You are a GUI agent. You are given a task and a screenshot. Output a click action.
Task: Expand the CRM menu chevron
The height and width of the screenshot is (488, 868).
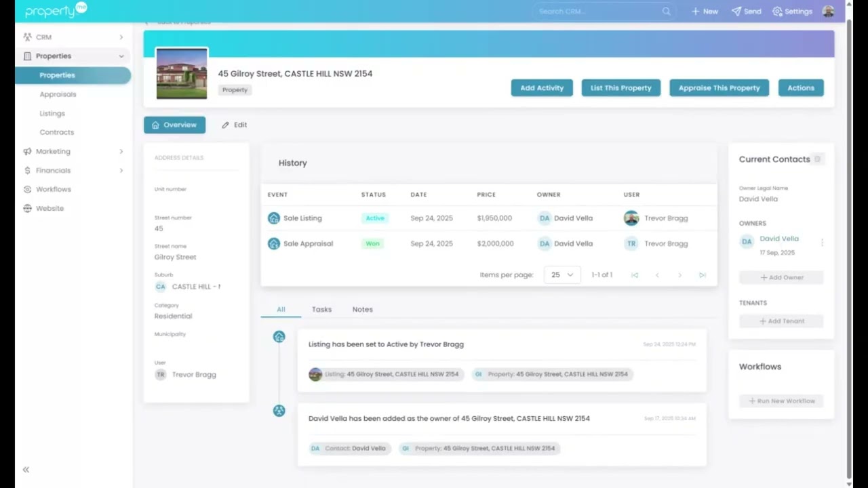click(121, 37)
